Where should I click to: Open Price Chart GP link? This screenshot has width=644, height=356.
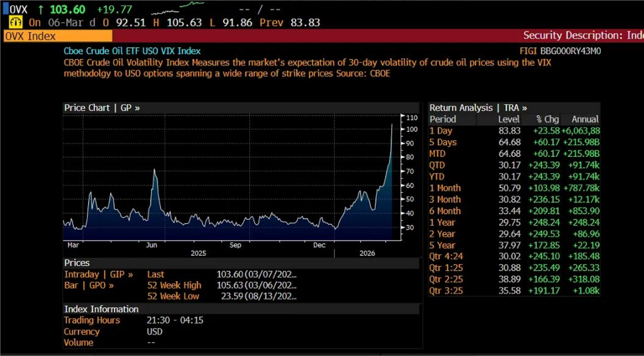pyautogui.click(x=102, y=108)
